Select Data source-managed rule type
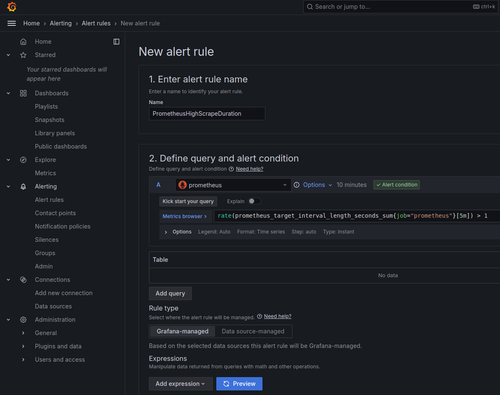The height and width of the screenshot is (395, 500). click(253, 331)
